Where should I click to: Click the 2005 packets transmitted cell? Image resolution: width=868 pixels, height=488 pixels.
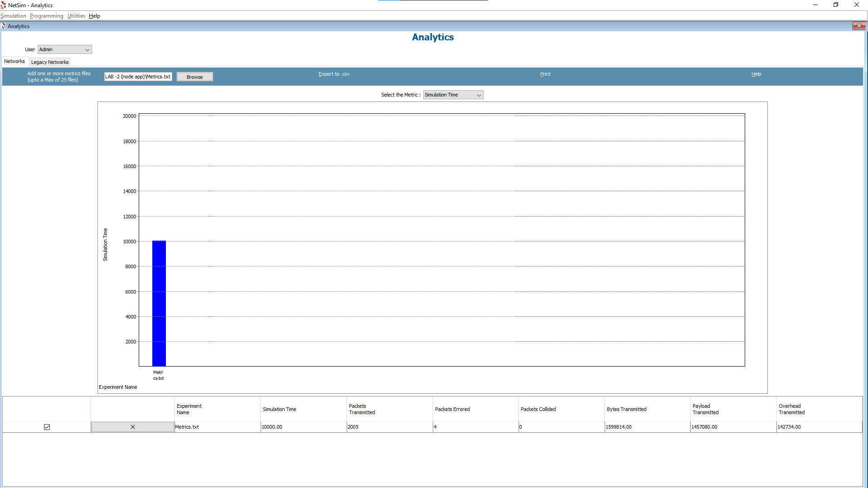coord(389,427)
